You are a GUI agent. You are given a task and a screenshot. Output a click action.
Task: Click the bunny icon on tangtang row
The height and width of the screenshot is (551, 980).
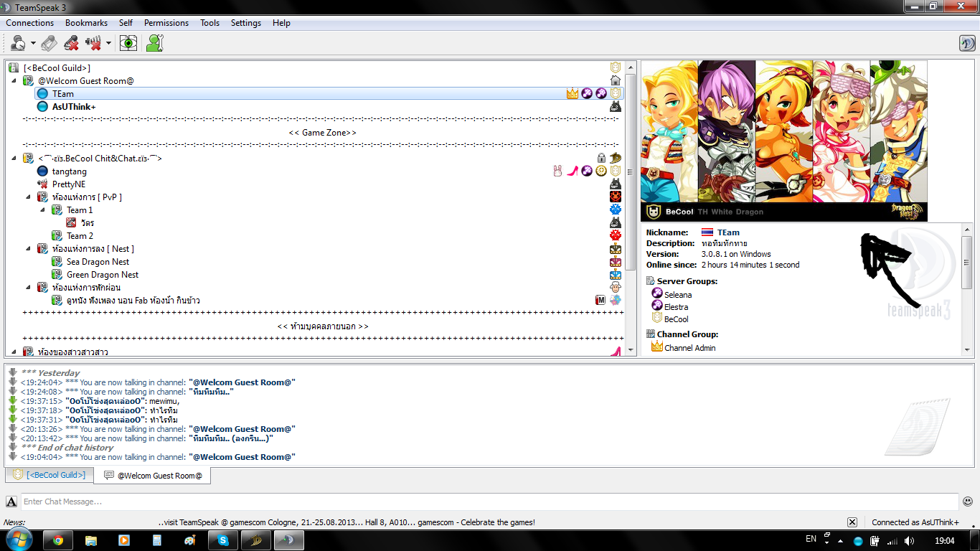point(557,171)
